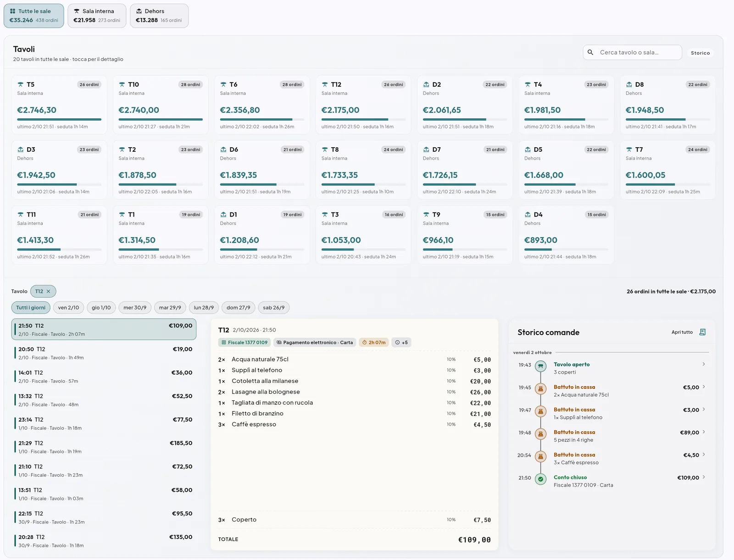Show the +5 extra order details

[x=401, y=343]
